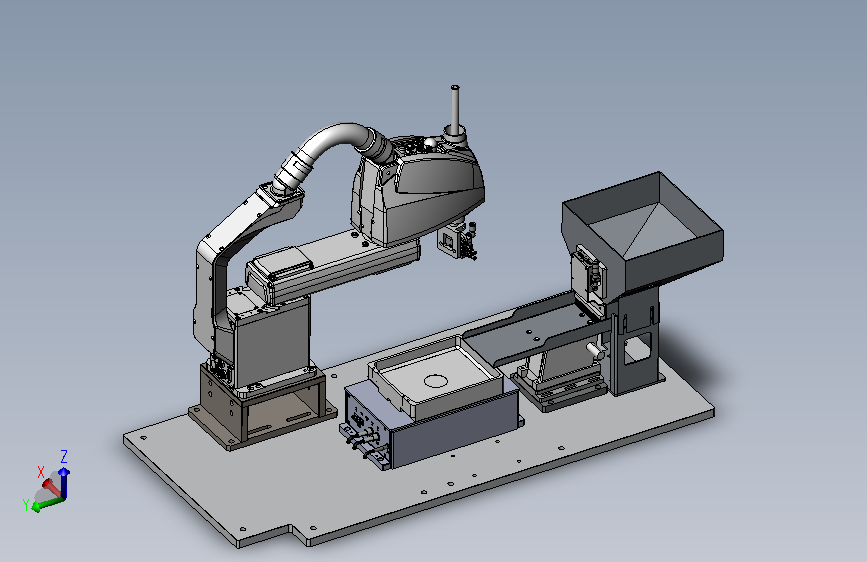Click the circle inside the parts tray
Viewport: 867px width, 562px height.
pos(436,380)
